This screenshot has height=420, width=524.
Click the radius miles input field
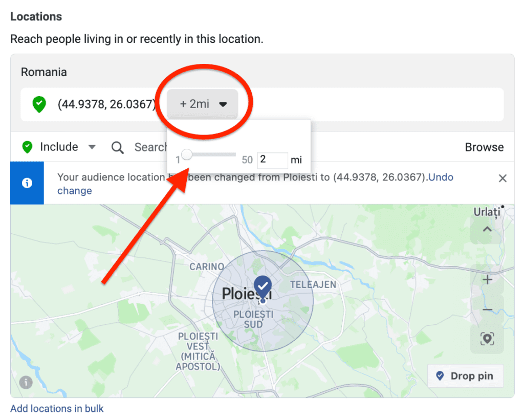coord(272,160)
